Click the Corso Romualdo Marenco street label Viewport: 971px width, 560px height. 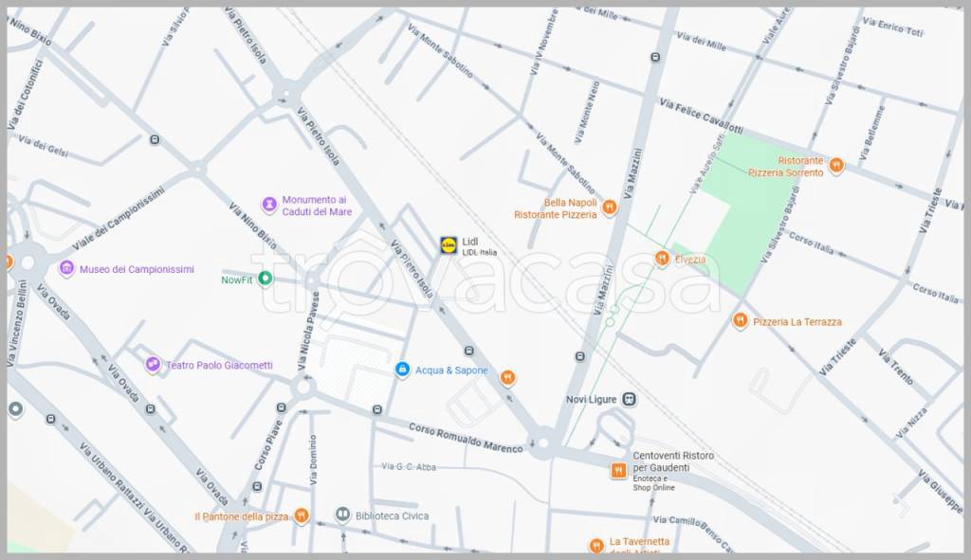466,439
